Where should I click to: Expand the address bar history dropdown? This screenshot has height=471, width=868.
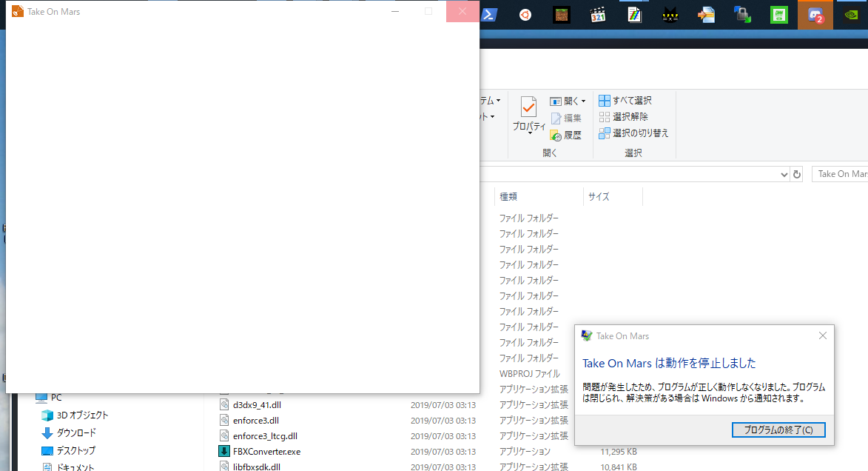(x=784, y=175)
